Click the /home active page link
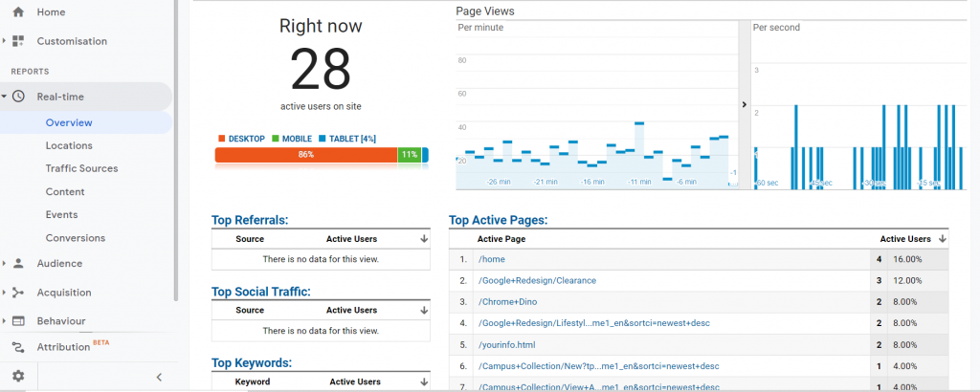This screenshot has width=980, height=392. [x=494, y=259]
